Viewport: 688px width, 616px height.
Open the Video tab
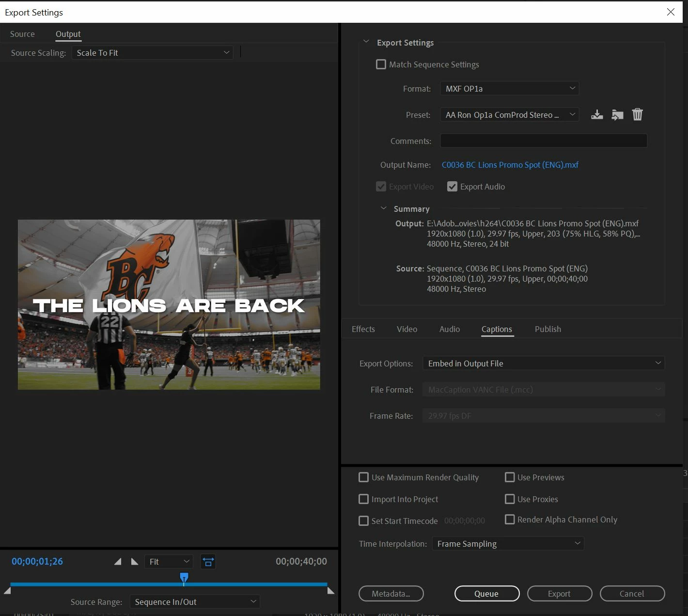coord(407,329)
